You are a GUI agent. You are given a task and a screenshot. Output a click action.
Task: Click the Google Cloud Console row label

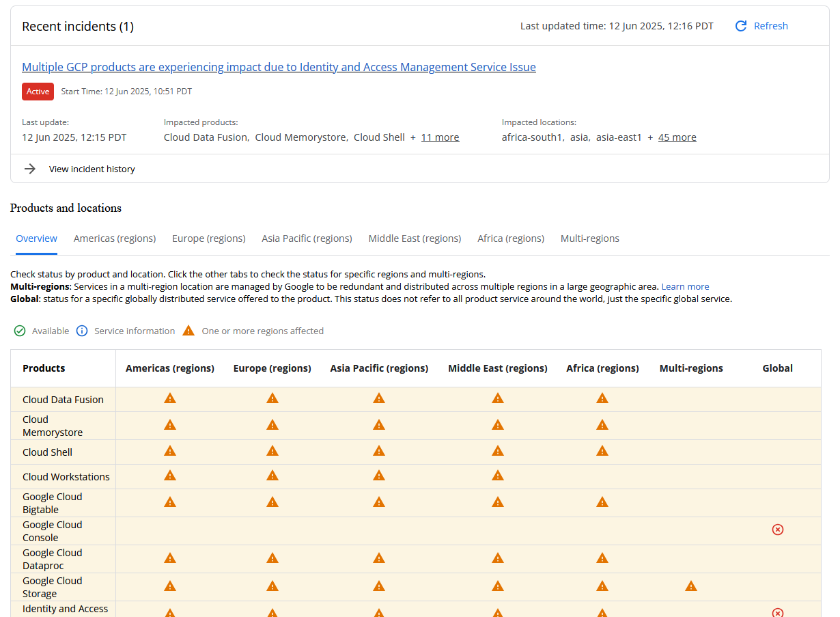(x=53, y=531)
